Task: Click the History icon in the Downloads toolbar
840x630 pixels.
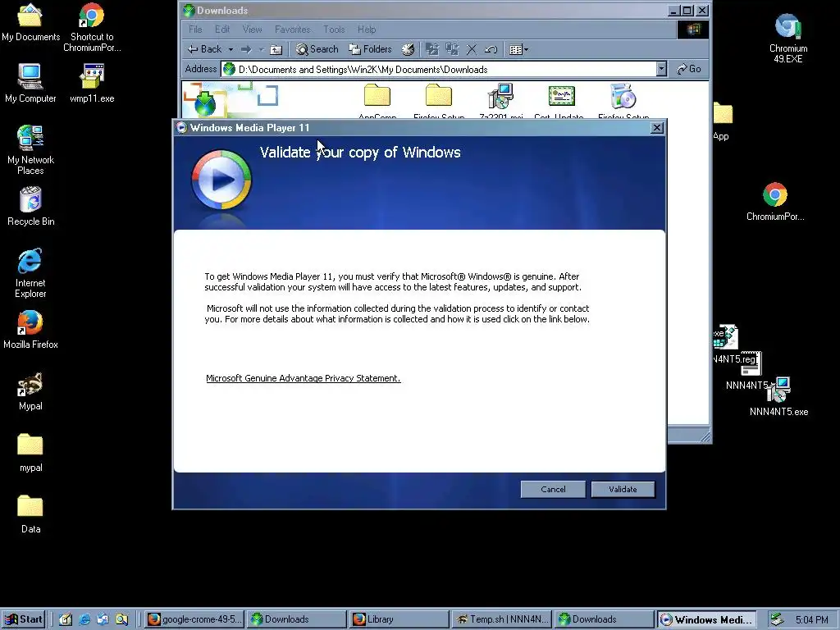Action: tap(408, 49)
